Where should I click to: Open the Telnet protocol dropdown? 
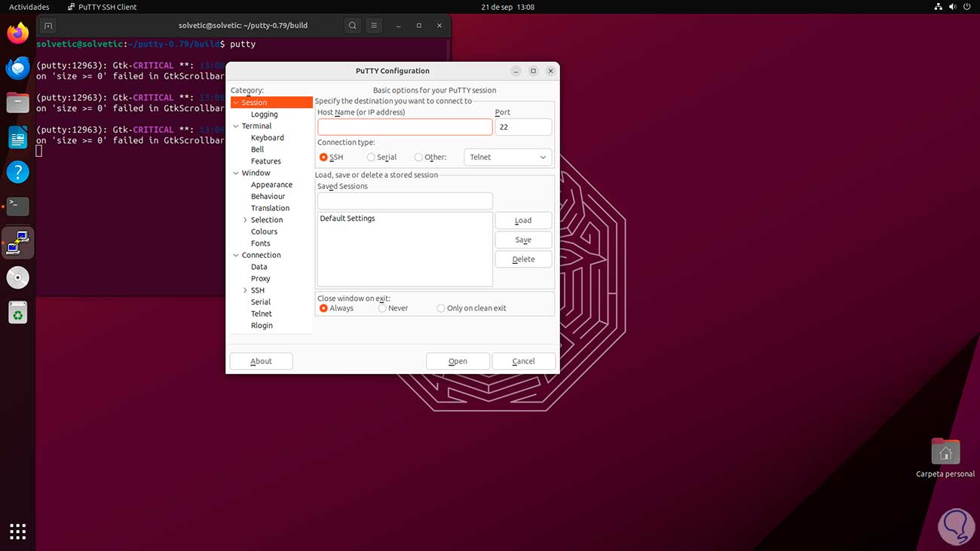507,157
